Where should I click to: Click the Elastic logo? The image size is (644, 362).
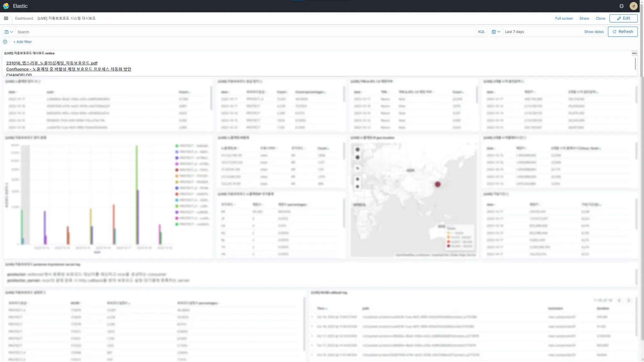point(6,6)
